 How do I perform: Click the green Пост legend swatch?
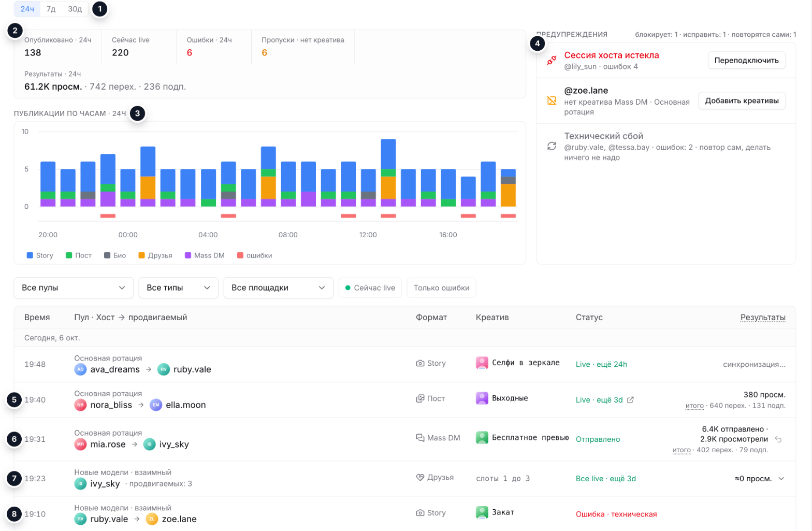coord(69,255)
